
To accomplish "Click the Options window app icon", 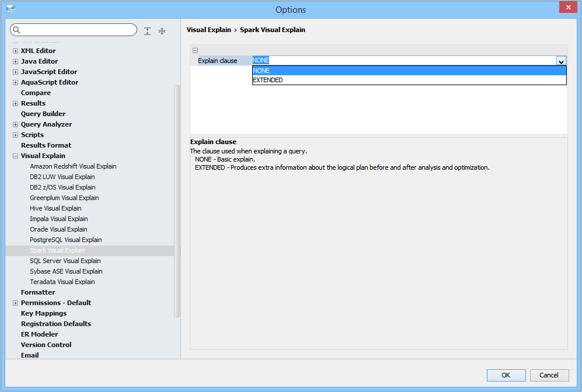I will coord(11,9).
